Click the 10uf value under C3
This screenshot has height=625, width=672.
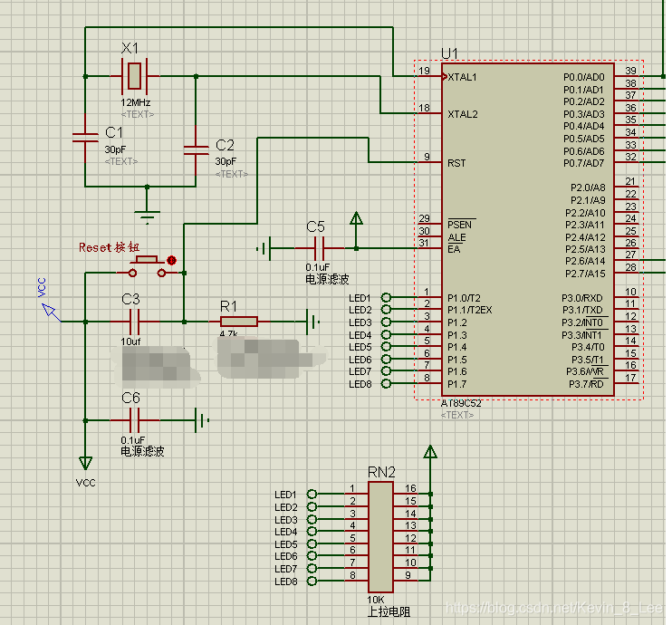tap(130, 341)
